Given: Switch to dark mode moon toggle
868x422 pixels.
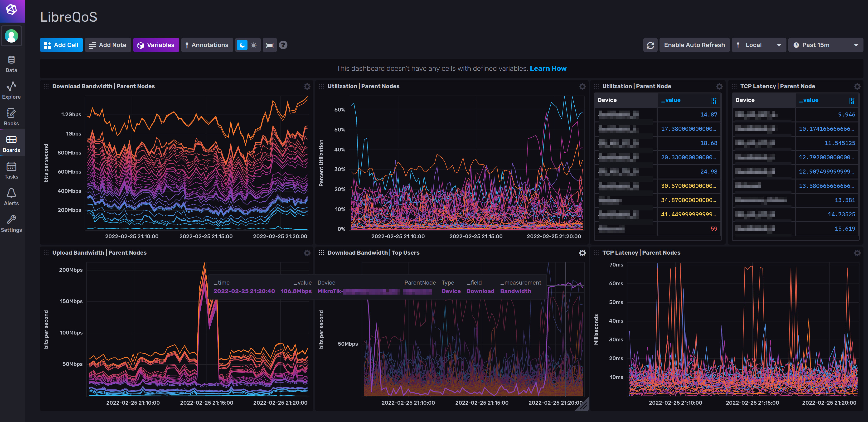Looking at the screenshot, I should click(x=242, y=45).
